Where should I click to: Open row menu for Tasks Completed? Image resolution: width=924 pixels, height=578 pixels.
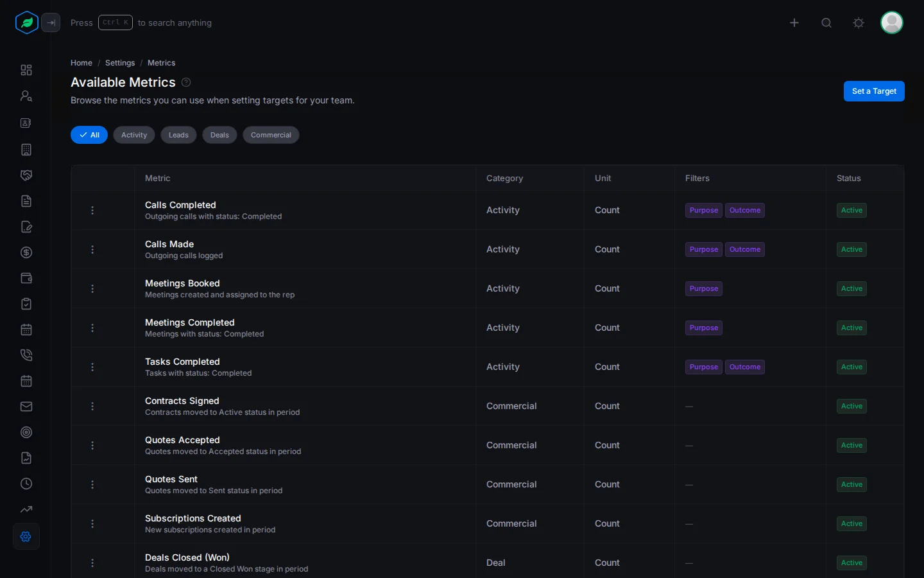[x=92, y=367]
